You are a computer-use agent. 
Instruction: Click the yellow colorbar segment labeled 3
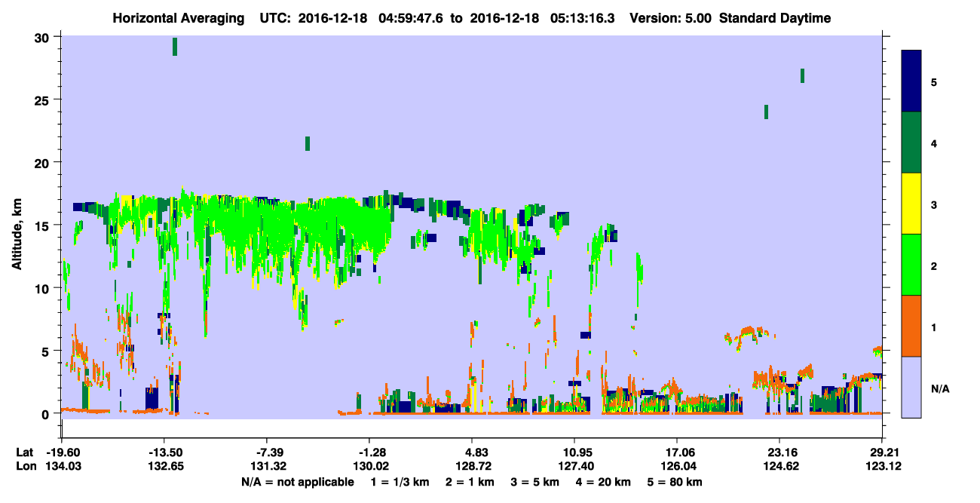(911, 204)
